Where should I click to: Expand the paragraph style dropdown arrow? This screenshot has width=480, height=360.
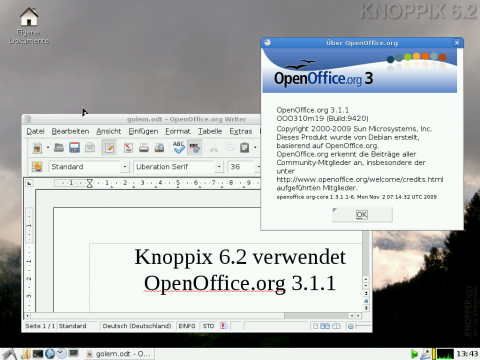tap(125, 166)
